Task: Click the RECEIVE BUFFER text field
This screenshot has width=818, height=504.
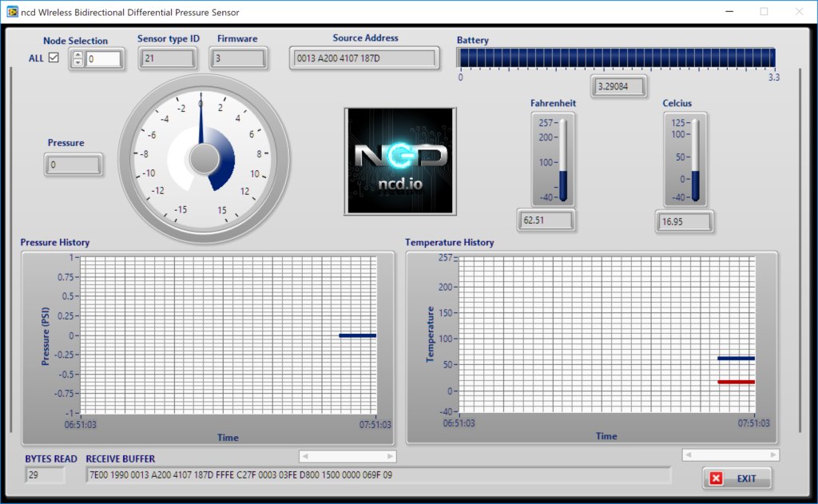Action: [x=378, y=474]
